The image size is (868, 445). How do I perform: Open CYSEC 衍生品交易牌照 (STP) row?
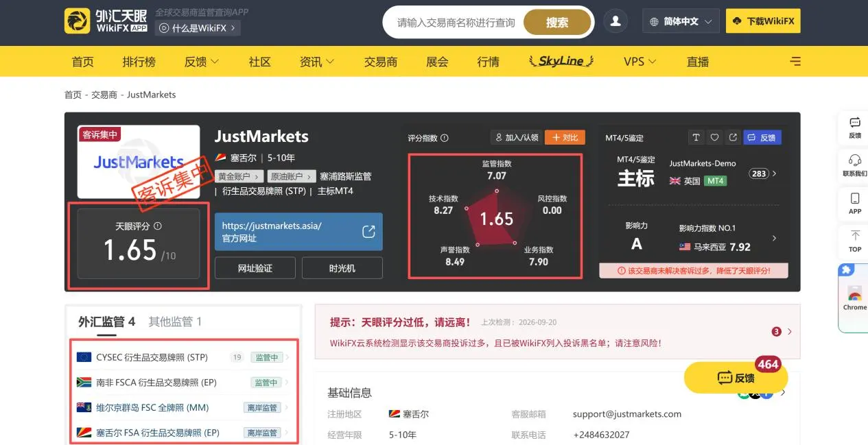click(184, 357)
